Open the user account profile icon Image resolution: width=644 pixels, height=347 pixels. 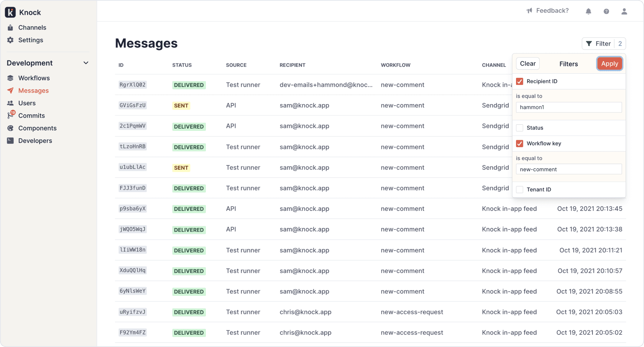[x=624, y=11]
